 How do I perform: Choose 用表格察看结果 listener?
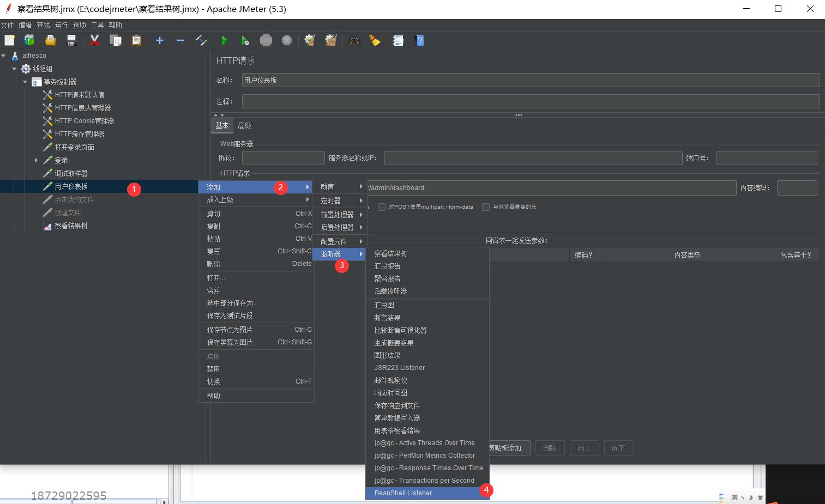click(427, 430)
